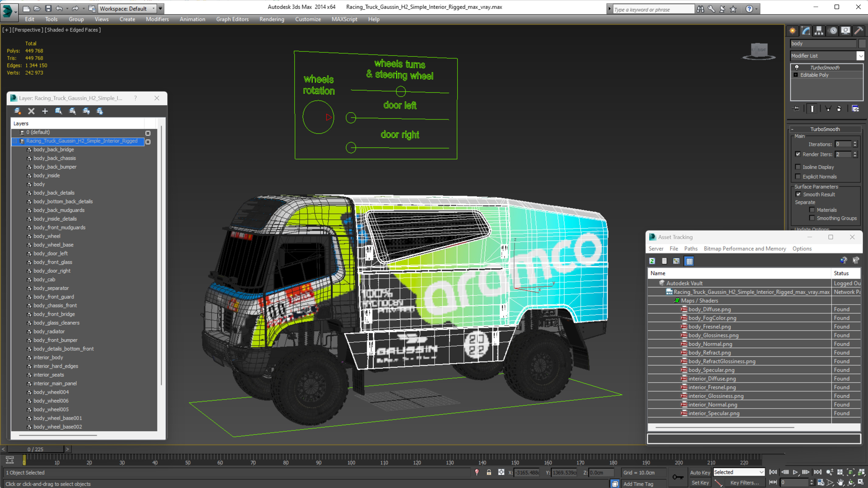Open the Selected key filter dropdown
The height and width of the screenshot is (488, 868).
coord(739,472)
